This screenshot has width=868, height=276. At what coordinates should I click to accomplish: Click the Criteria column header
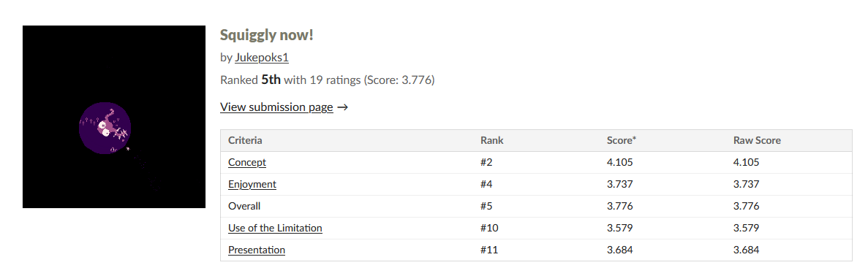[x=245, y=140]
